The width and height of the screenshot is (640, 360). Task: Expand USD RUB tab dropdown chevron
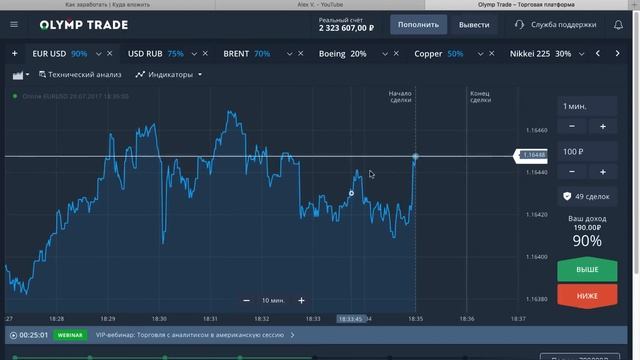point(194,54)
